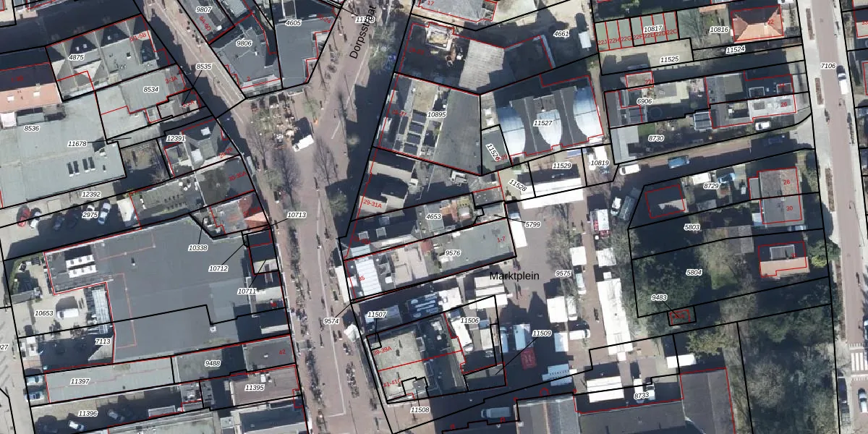Screen dimensions: 868x434
Task: Select parcel number 10653
Action: coord(44,313)
